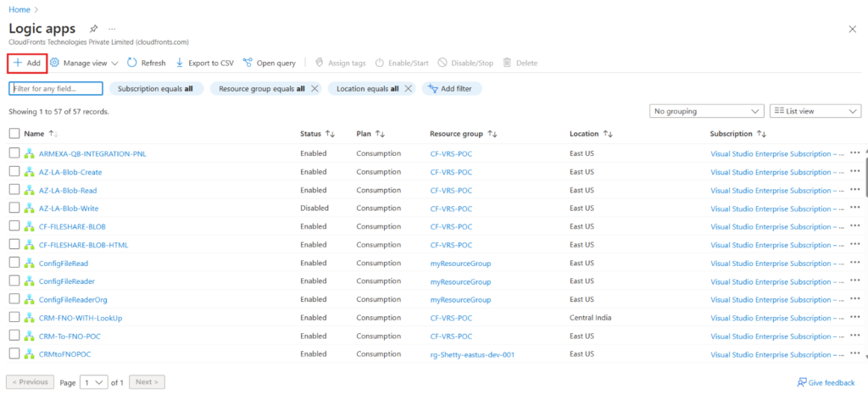
Task: Pin the Logic apps blade
Action: [93, 29]
